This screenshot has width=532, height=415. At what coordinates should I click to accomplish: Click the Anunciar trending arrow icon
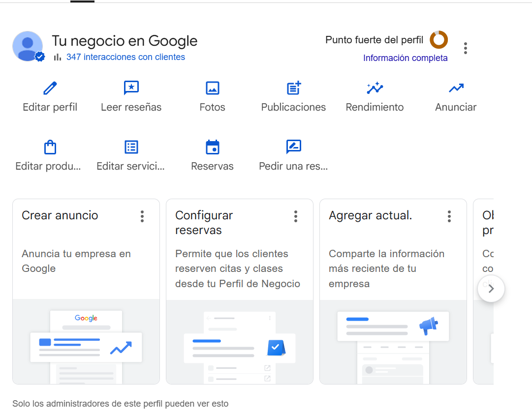pyautogui.click(x=456, y=89)
